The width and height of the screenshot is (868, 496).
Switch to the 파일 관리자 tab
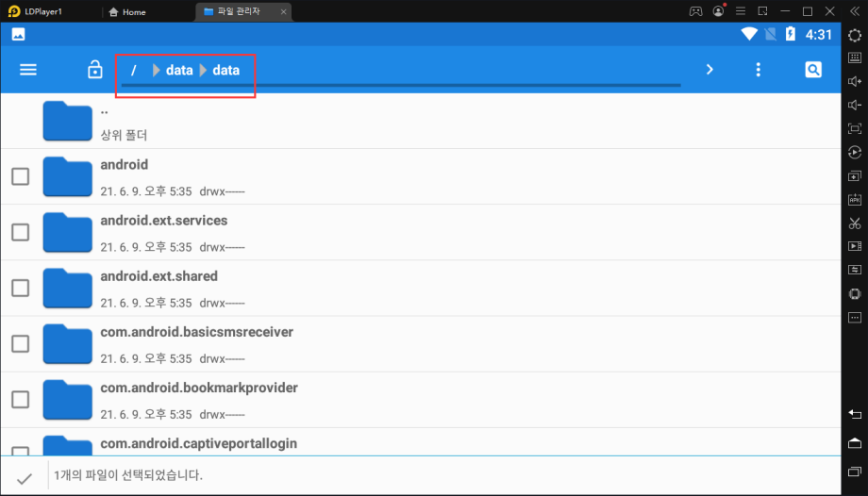point(241,11)
